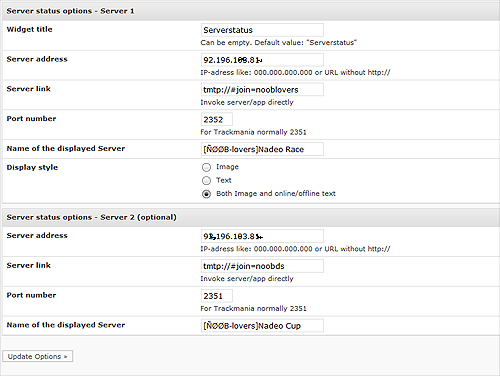The width and height of the screenshot is (500, 376).
Task: Select Both Image and online/offline text radio
Action: click(x=206, y=194)
